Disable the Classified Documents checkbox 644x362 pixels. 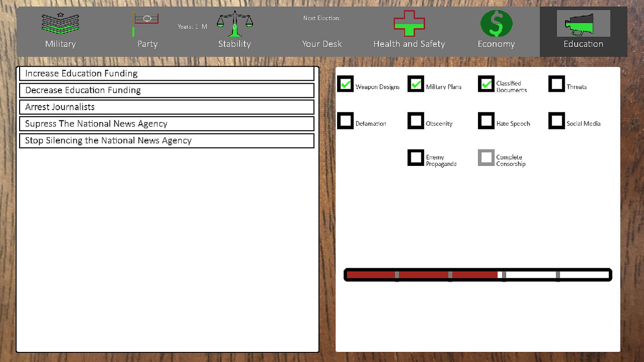(x=486, y=84)
